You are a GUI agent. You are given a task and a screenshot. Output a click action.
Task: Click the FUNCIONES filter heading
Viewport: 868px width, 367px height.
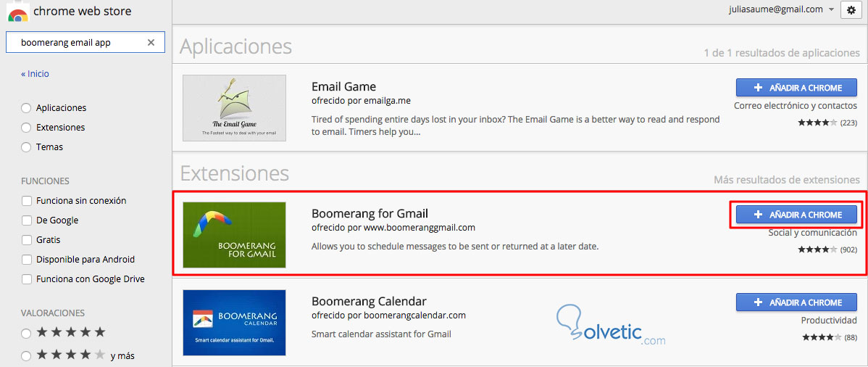coord(45,181)
